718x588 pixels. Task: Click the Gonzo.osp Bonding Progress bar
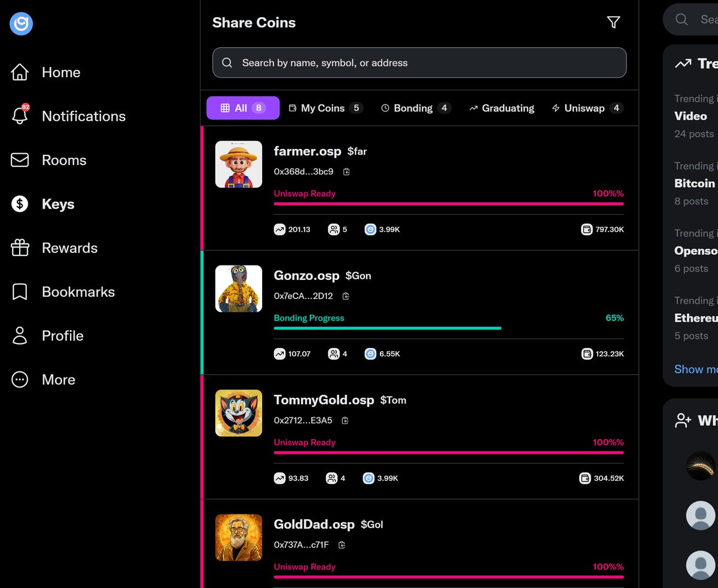[x=388, y=328]
